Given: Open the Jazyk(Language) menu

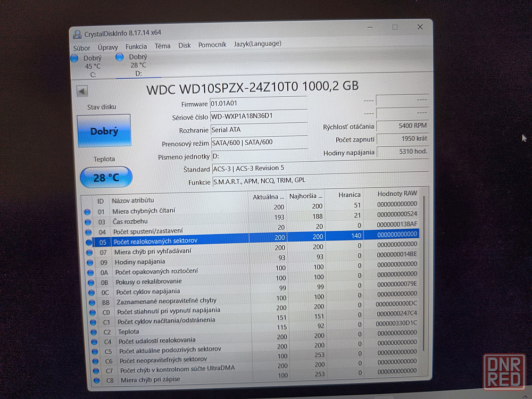Looking at the screenshot, I should [x=257, y=44].
